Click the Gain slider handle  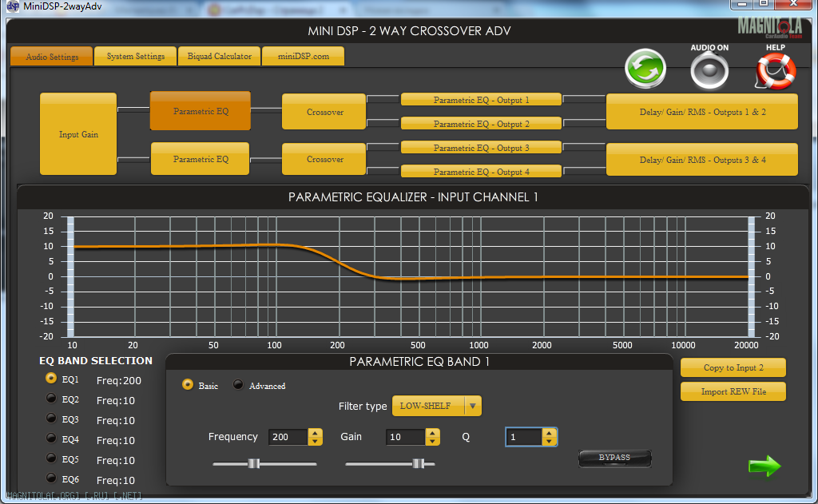[419, 463]
